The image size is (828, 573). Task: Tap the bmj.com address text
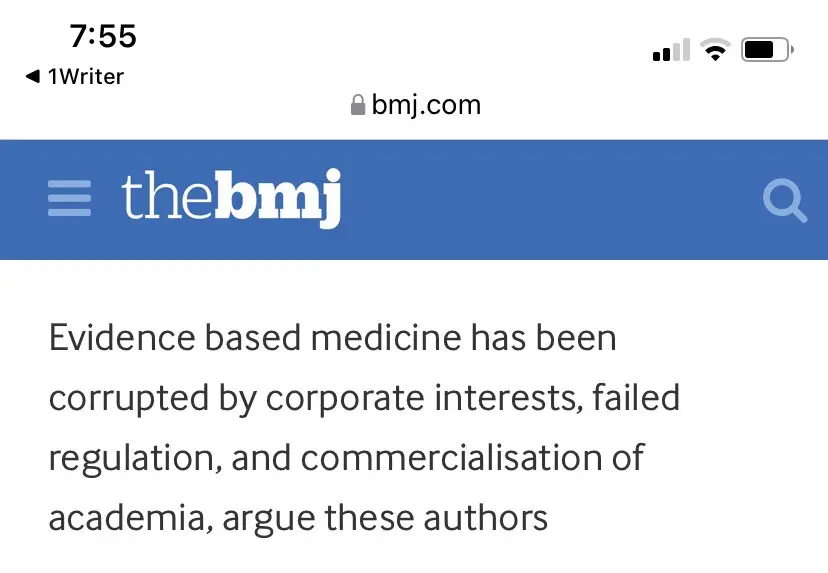[426, 104]
